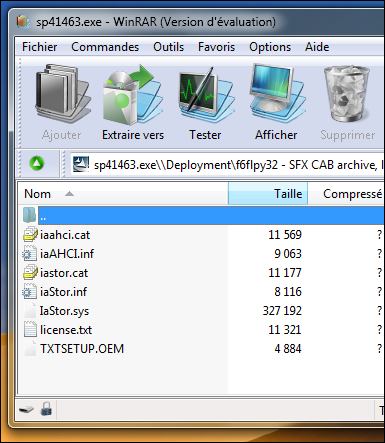
Task: Select the iaStor.inf file icon
Action: [30, 291]
